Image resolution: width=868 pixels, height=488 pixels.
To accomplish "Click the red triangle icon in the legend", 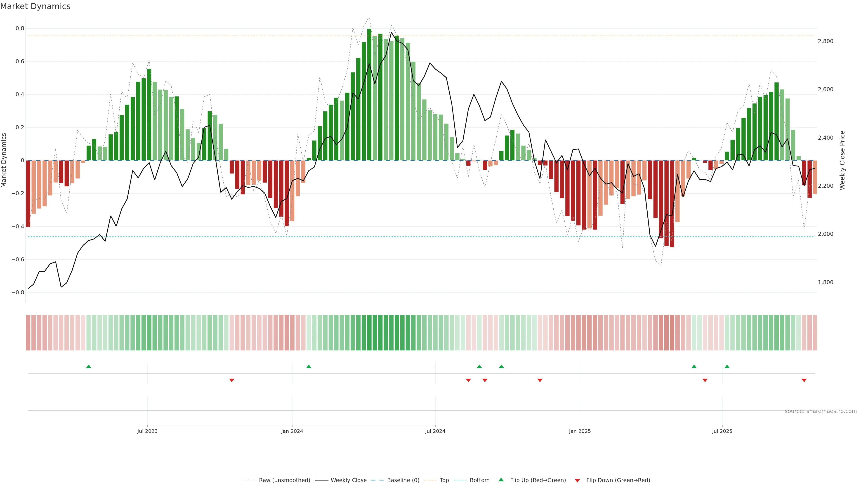I will pos(577,480).
